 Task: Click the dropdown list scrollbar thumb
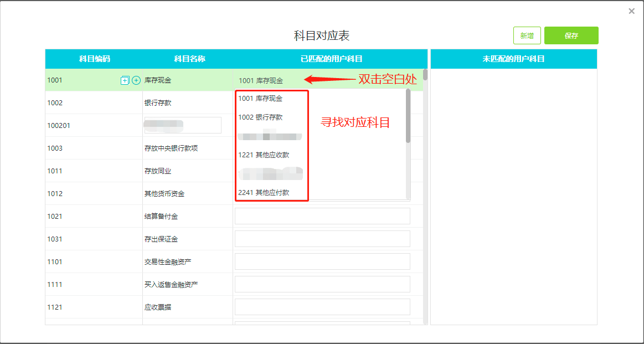(x=408, y=116)
